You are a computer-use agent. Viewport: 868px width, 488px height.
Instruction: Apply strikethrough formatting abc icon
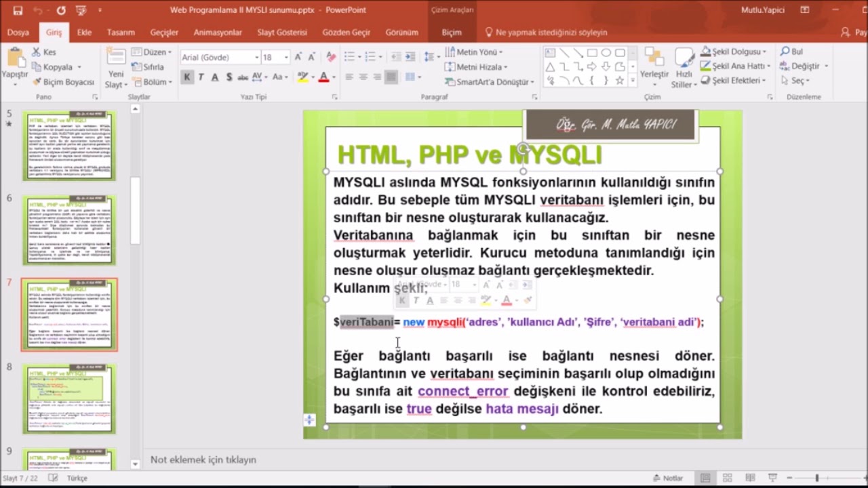243,77
